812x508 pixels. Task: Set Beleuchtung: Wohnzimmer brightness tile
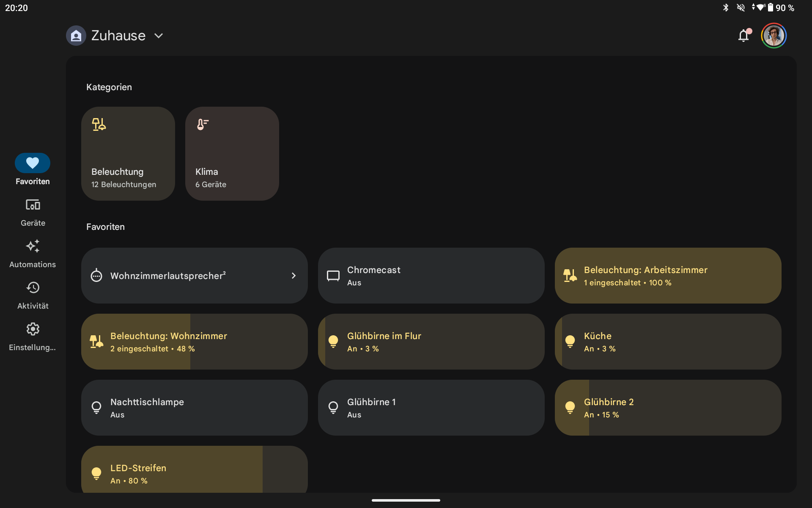coord(195,342)
